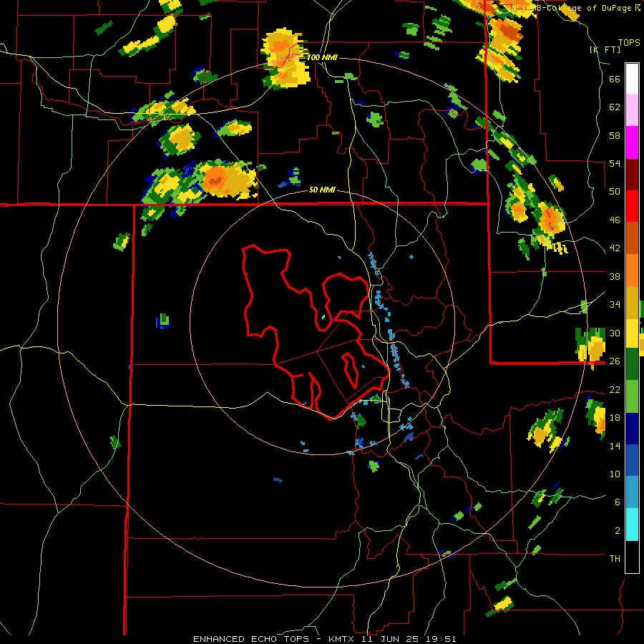Click the 10 value on the legend scale
The image size is (644, 644).
tap(615, 474)
